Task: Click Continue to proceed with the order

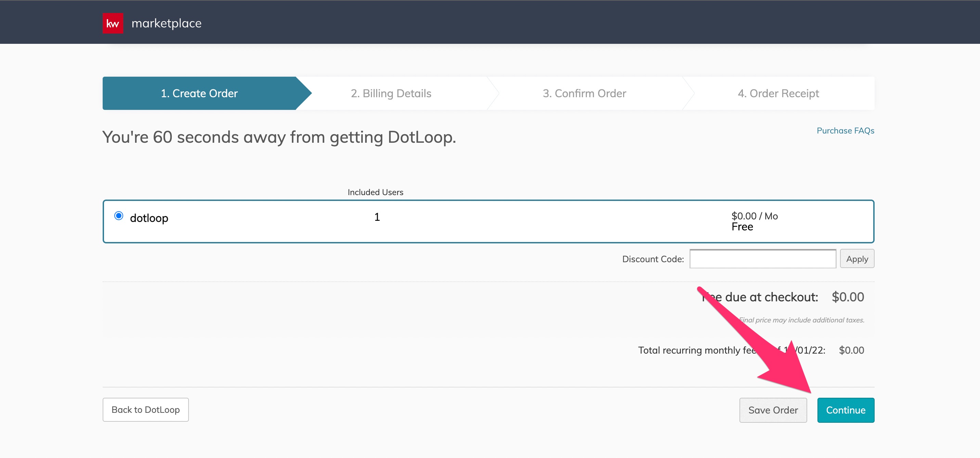Action: 845,410
